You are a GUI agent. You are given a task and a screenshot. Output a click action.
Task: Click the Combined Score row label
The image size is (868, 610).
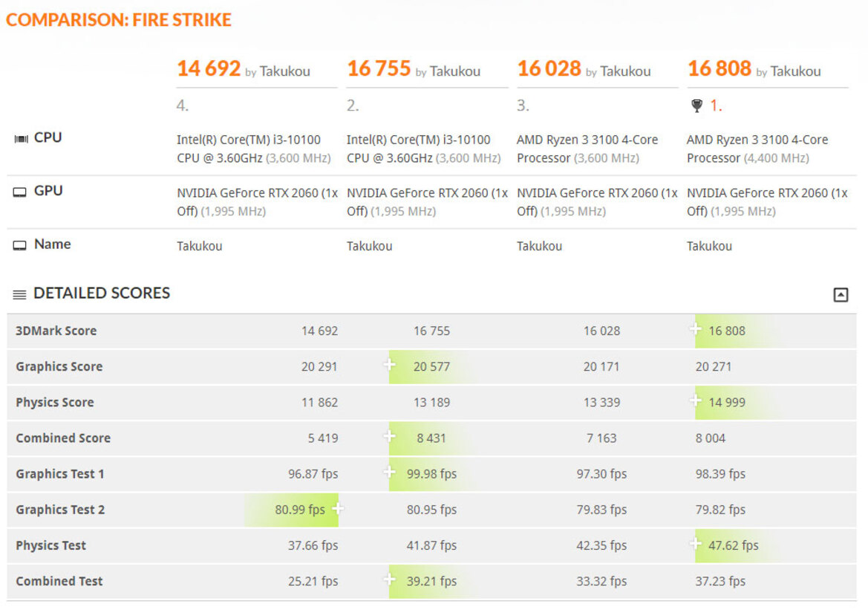[63, 438]
